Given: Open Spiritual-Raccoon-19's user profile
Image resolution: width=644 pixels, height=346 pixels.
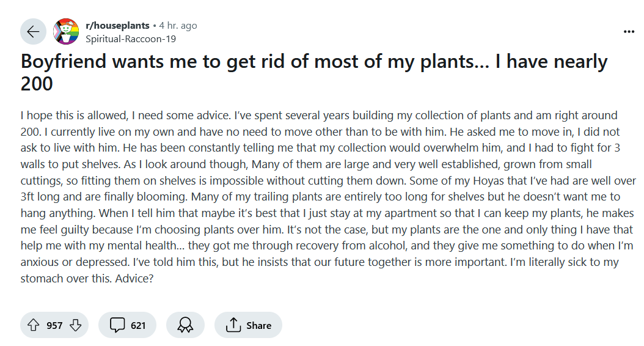Looking at the screenshot, I should pyautogui.click(x=131, y=39).
